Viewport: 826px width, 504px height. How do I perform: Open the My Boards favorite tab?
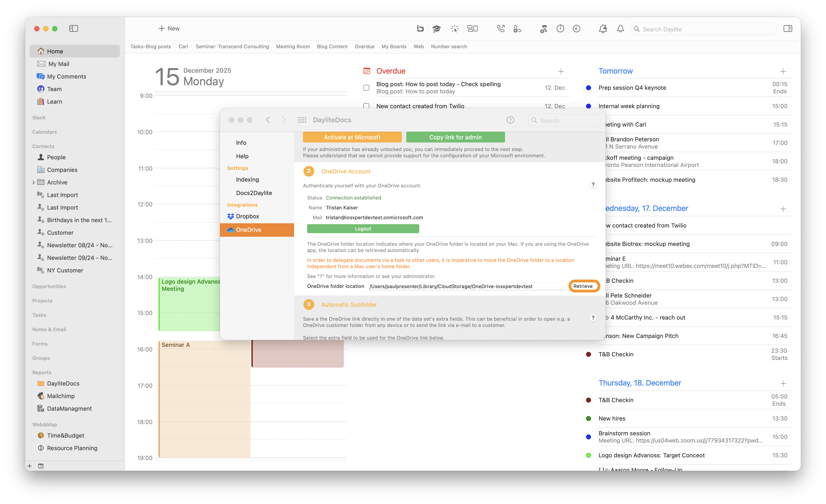tap(394, 47)
